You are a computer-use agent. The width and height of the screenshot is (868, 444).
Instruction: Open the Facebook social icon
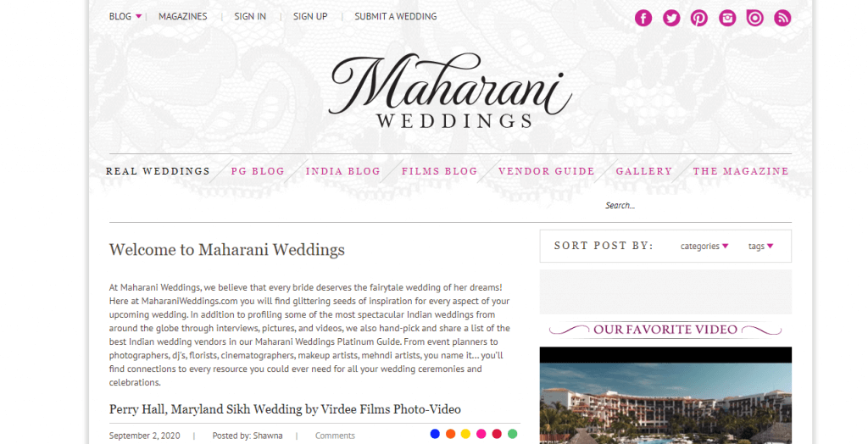[643, 19]
